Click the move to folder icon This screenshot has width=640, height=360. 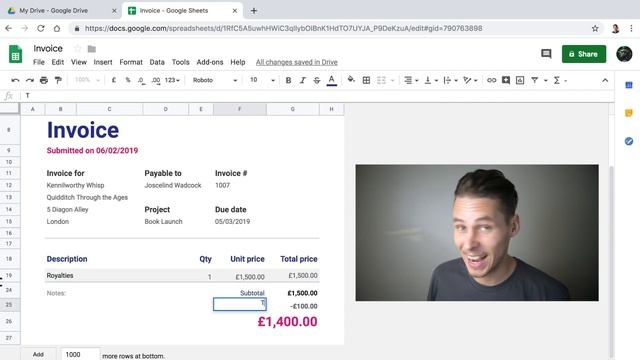click(x=92, y=49)
